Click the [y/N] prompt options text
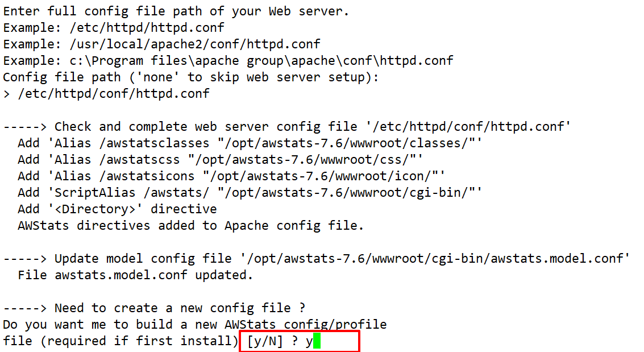This screenshot has width=644, height=352. tap(265, 341)
